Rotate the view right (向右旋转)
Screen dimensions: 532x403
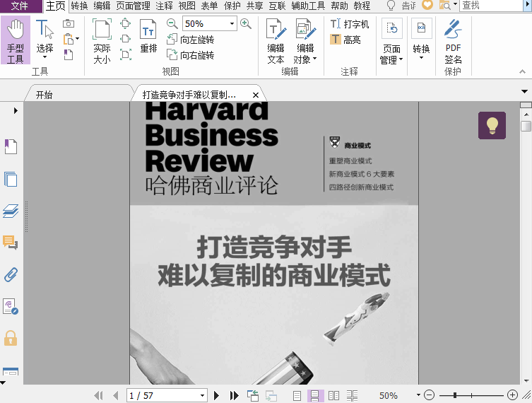click(191, 55)
